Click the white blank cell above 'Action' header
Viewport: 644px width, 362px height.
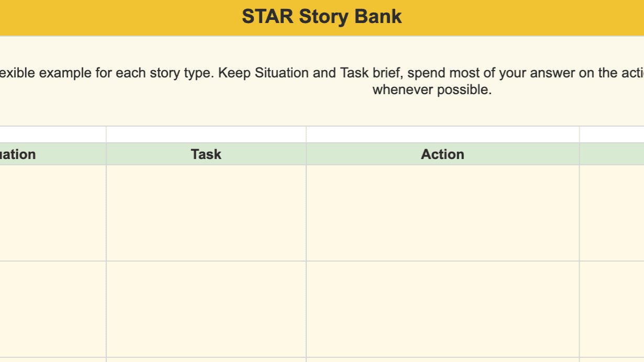coord(442,134)
